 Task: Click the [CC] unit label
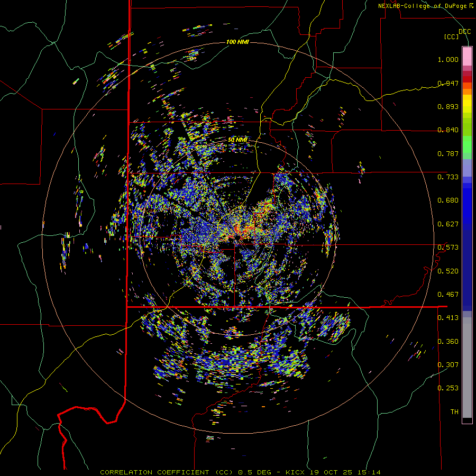tap(452, 36)
